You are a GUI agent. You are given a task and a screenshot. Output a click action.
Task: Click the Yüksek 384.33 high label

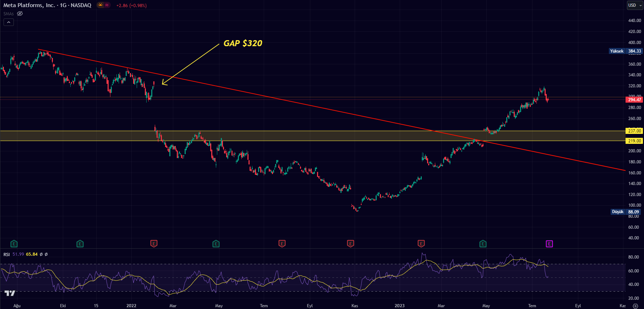pyautogui.click(x=626, y=51)
